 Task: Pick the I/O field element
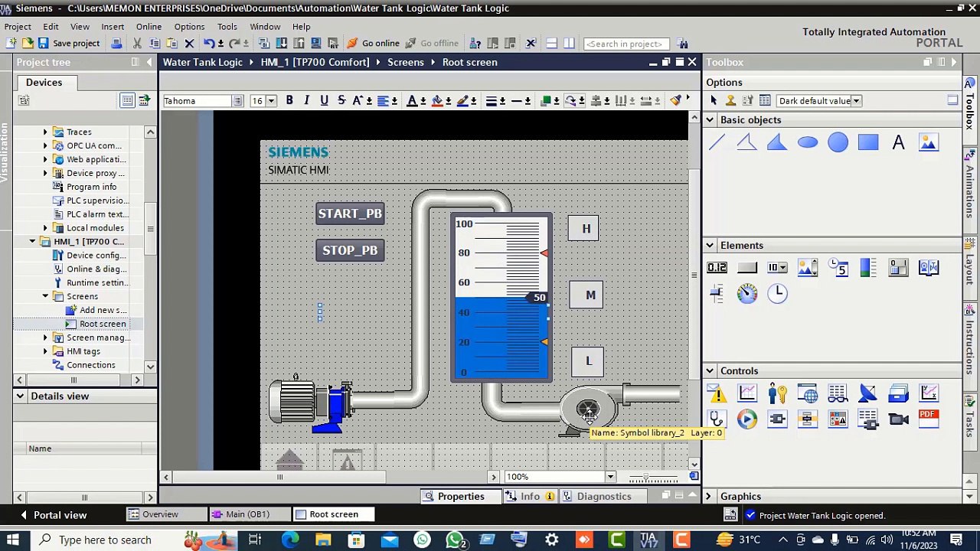point(717,267)
